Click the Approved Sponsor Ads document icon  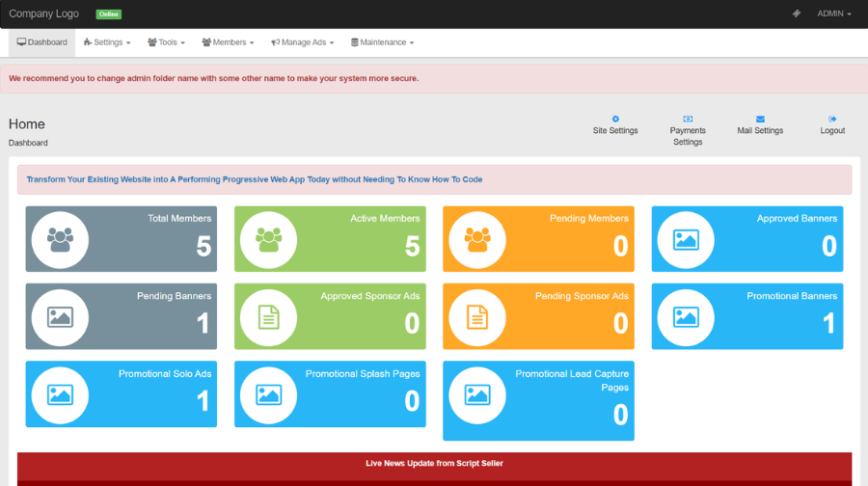[x=268, y=317]
